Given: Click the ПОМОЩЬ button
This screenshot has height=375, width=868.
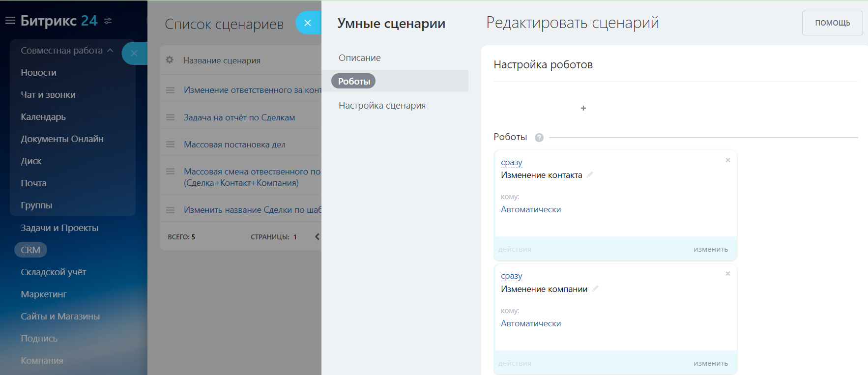Looking at the screenshot, I should click(x=832, y=23).
